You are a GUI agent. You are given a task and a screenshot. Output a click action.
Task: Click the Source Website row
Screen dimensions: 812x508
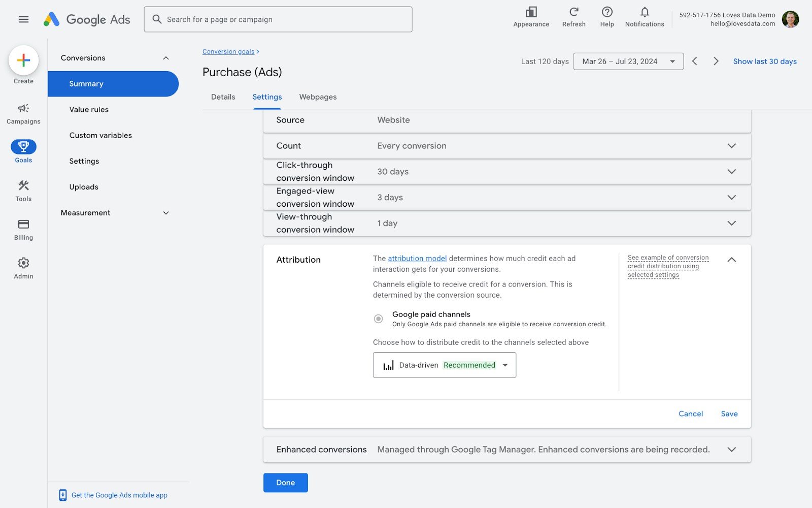[507, 121]
